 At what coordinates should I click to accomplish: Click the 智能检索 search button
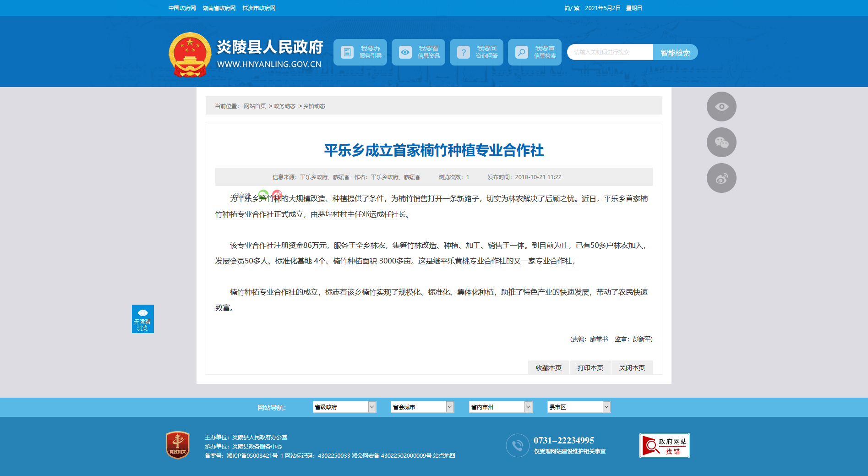[x=675, y=52]
